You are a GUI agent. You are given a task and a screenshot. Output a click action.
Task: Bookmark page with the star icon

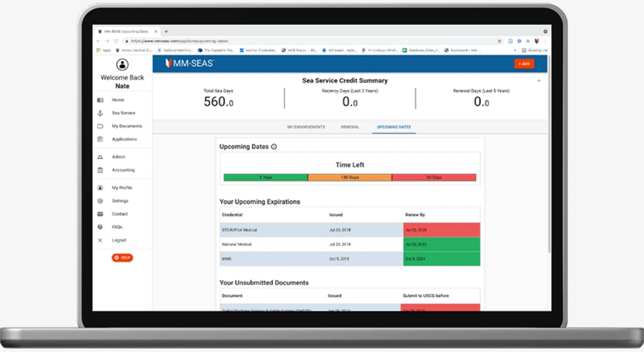(x=499, y=41)
